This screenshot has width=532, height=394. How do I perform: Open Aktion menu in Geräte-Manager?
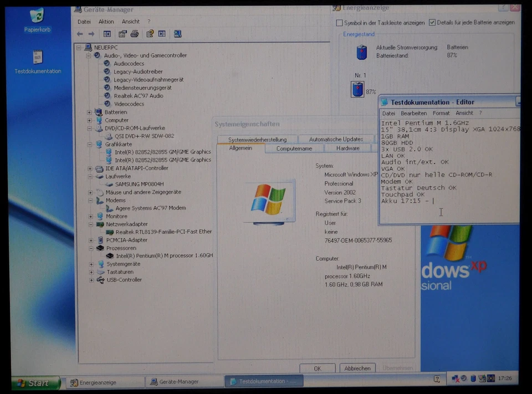[106, 22]
